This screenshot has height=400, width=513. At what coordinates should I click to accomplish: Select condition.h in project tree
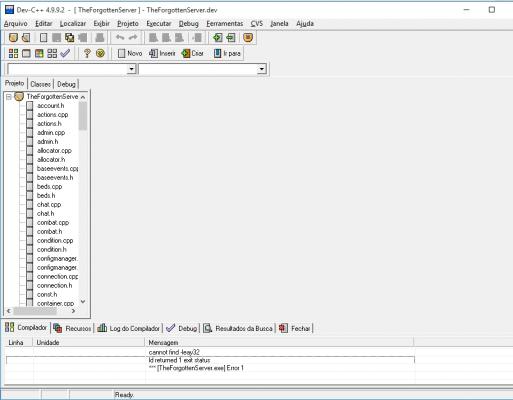pyautogui.click(x=52, y=250)
